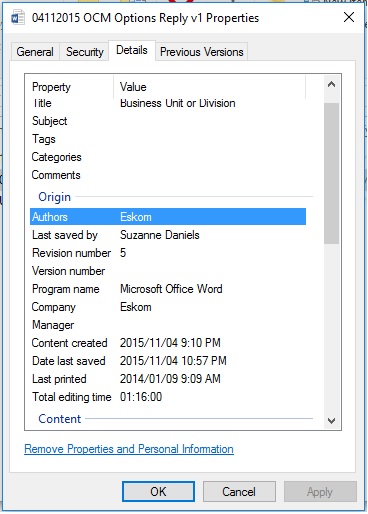This screenshot has height=514, width=368.
Task: Click the Apply button
Action: click(x=320, y=491)
